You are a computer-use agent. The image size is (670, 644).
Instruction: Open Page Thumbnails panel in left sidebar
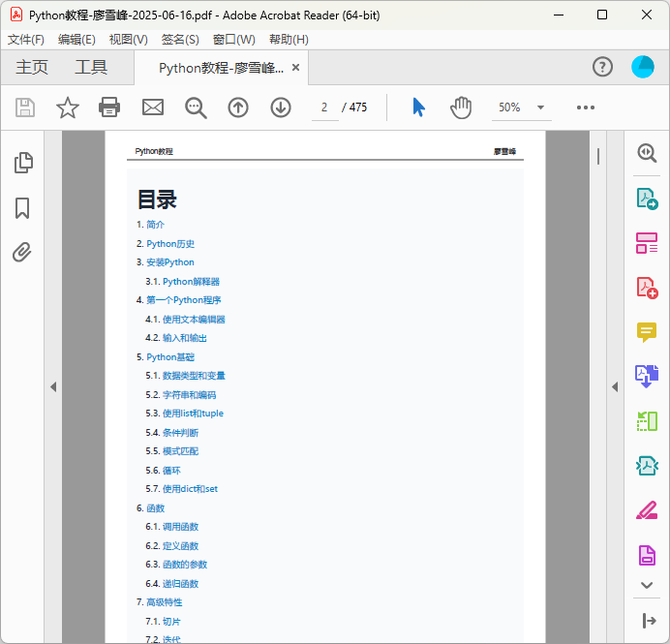pyautogui.click(x=23, y=163)
